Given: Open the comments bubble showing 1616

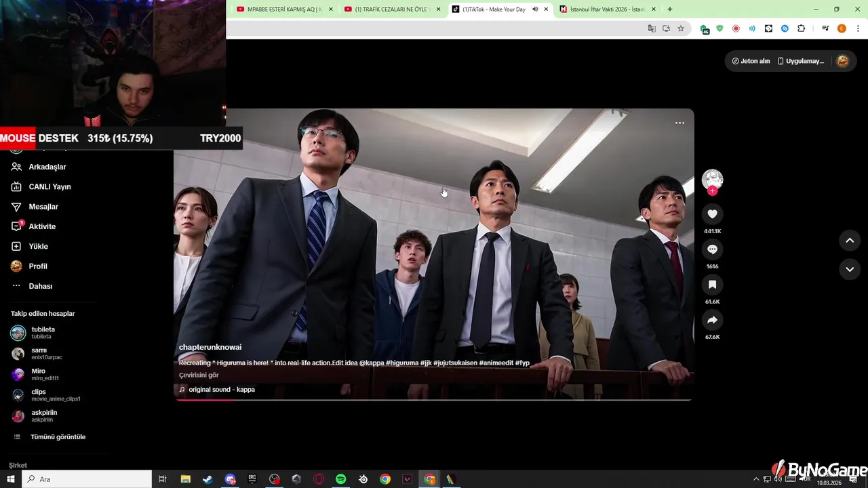Looking at the screenshot, I should pos(712,249).
